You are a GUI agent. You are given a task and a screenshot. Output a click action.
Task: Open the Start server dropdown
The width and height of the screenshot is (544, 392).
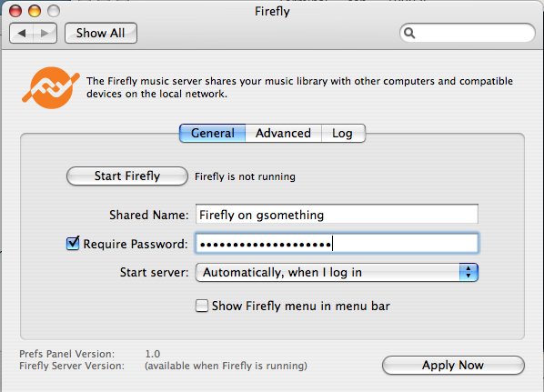point(337,272)
